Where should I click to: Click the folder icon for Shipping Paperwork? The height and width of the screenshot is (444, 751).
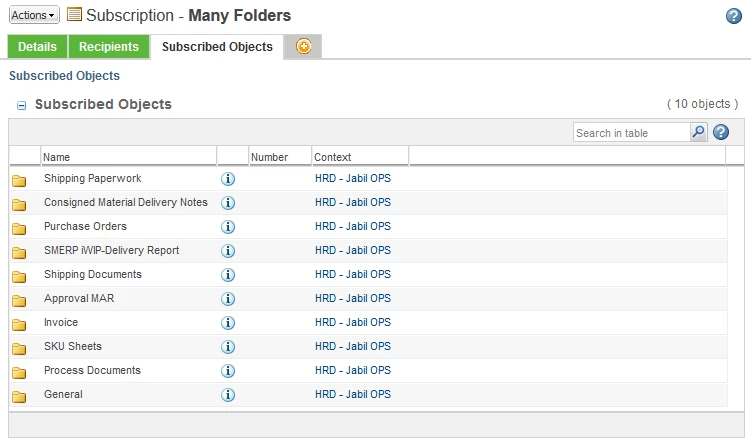click(x=19, y=181)
